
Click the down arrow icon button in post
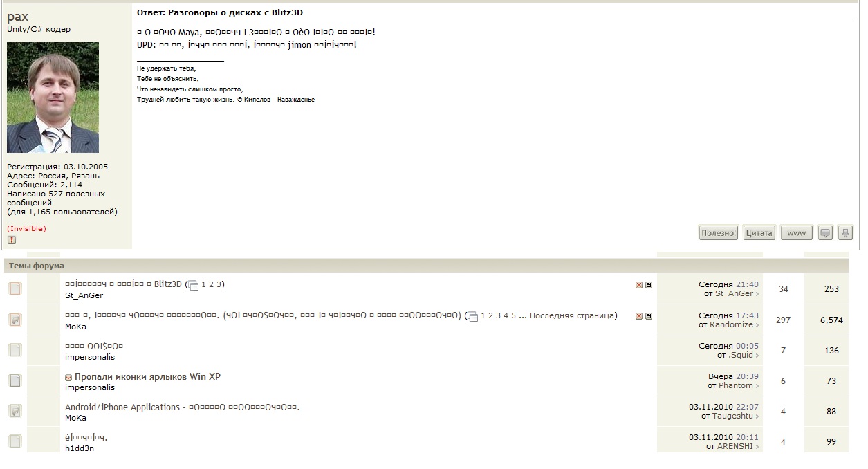(845, 233)
